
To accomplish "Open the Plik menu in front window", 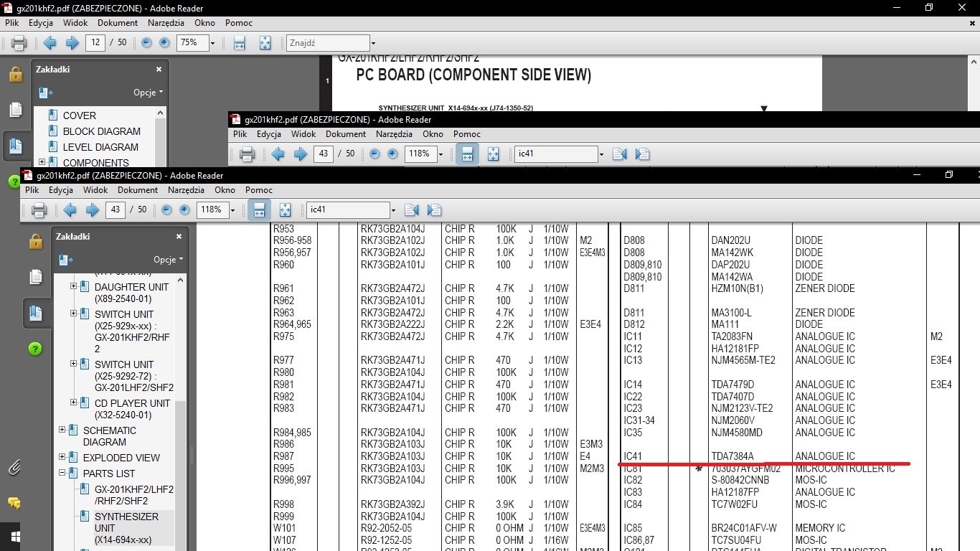I will (32, 190).
